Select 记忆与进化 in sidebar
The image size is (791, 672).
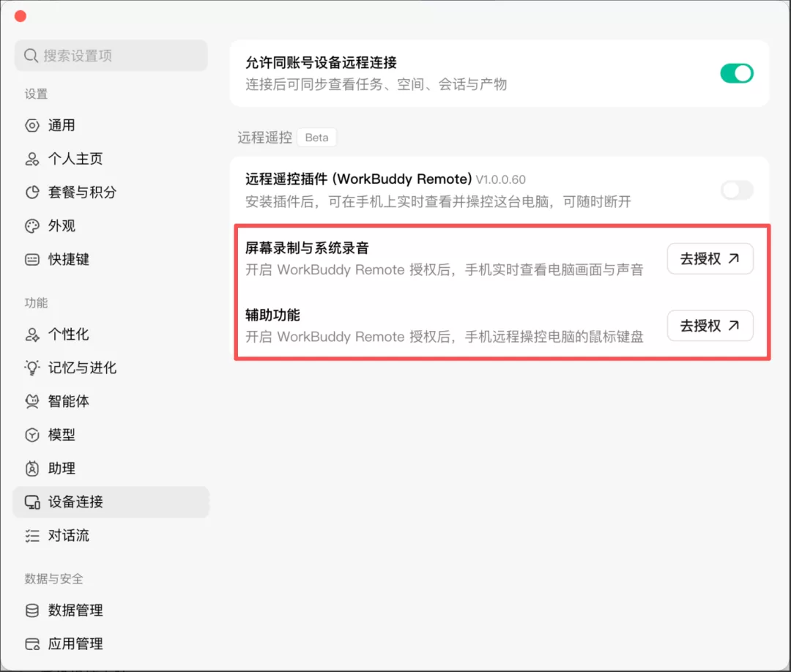[x=111, y=367]
